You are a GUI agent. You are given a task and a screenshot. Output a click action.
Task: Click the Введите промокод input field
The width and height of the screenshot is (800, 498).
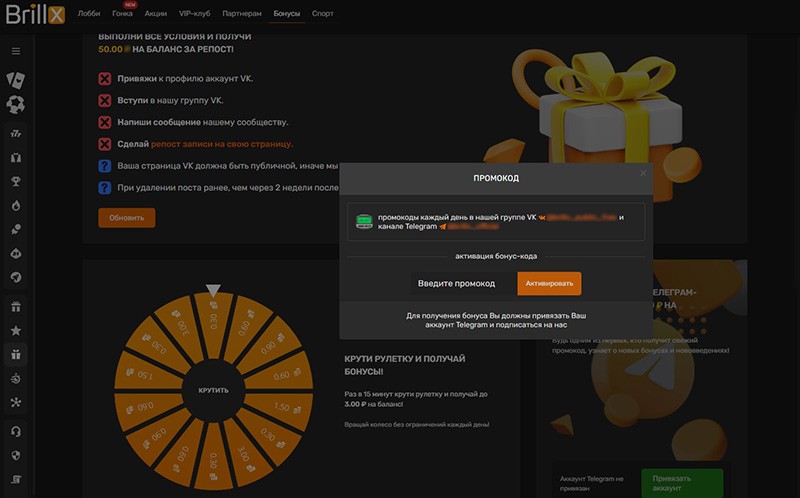pyautogui.click(x=456, y=284)
